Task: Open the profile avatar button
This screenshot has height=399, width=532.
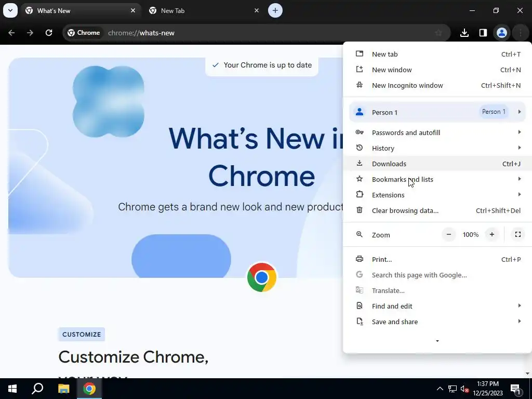Action: click(x=502, y=33)
